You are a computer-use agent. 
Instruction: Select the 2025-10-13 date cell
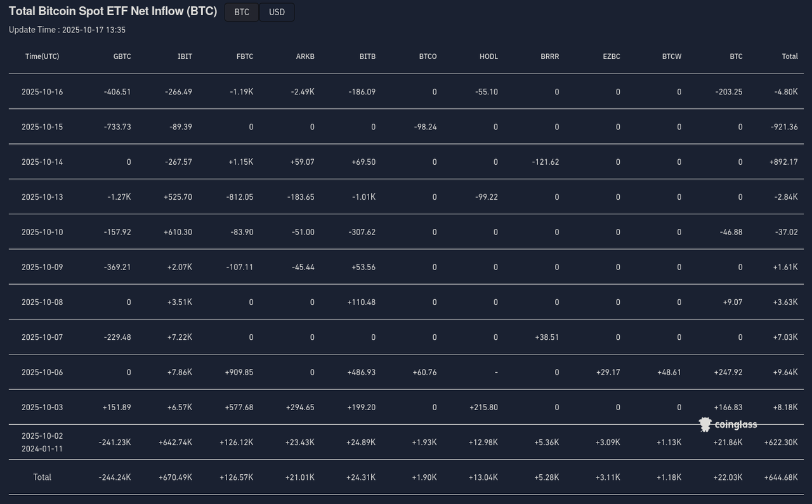pos(43,197)
